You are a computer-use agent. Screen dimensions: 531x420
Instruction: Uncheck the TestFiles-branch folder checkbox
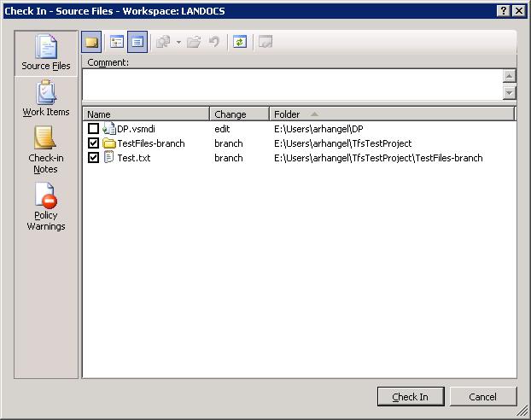tap(94, 143)
